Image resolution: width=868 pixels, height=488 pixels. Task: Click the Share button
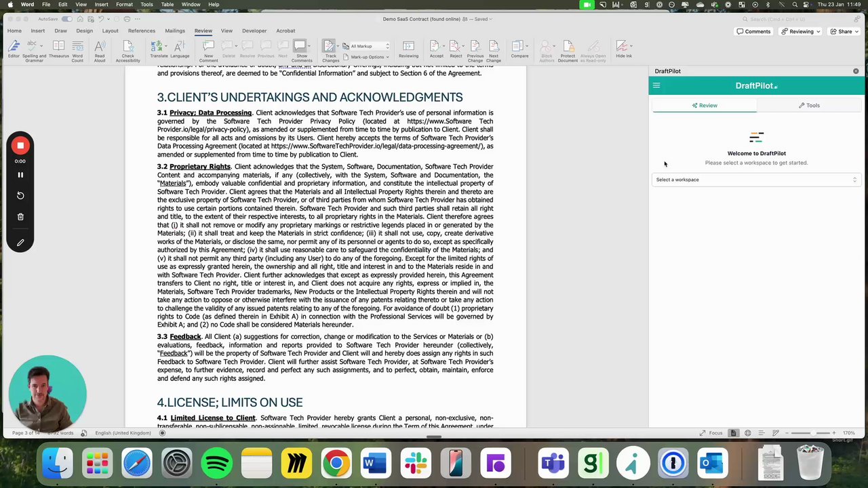click(841, 31)
